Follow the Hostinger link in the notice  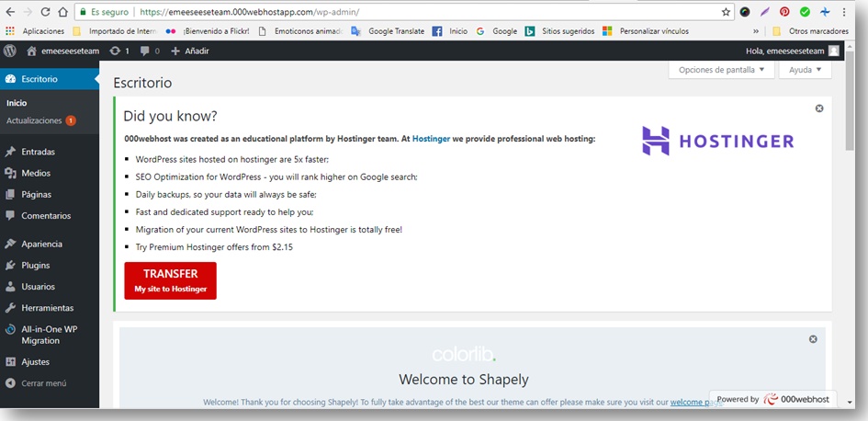(x=431, y=139)
